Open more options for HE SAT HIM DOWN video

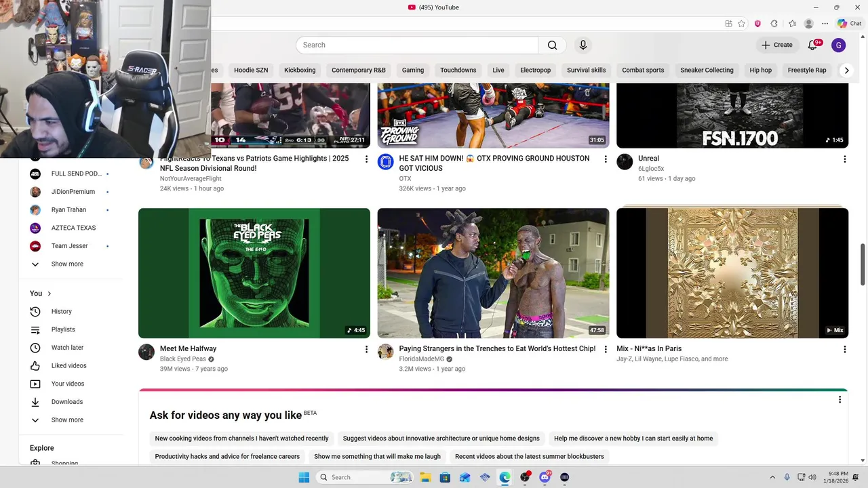coord(606,159)
